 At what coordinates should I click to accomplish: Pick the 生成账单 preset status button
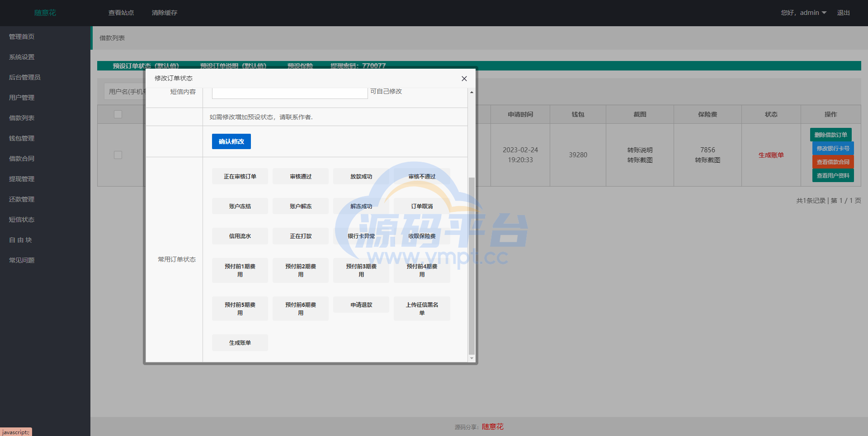pyautogui.click(x=240, y=343)
